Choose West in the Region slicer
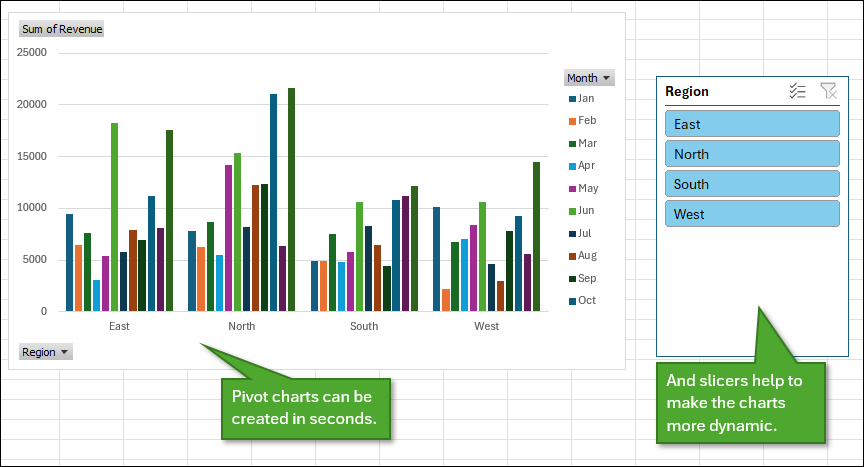Viewport: 864px width, 467px height. point(751,214)
